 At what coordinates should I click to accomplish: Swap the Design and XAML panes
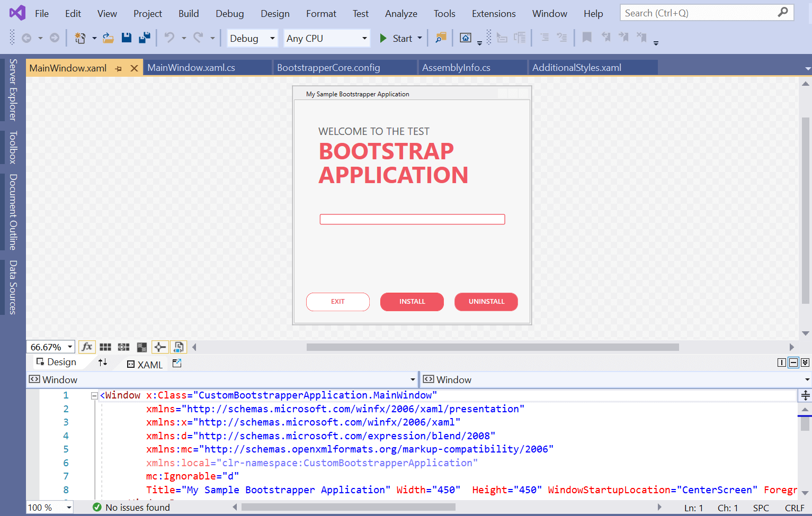click(x=103, y=363)
